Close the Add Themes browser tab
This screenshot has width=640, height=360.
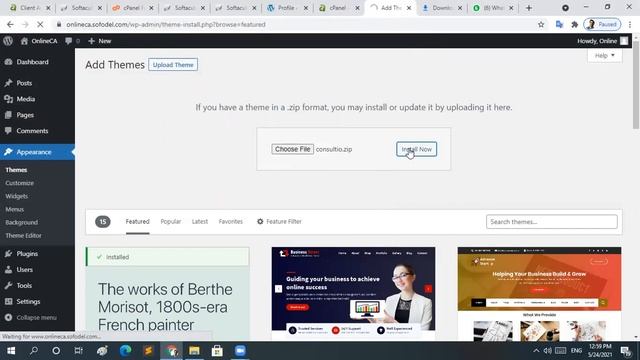click(x=409, y=8)
